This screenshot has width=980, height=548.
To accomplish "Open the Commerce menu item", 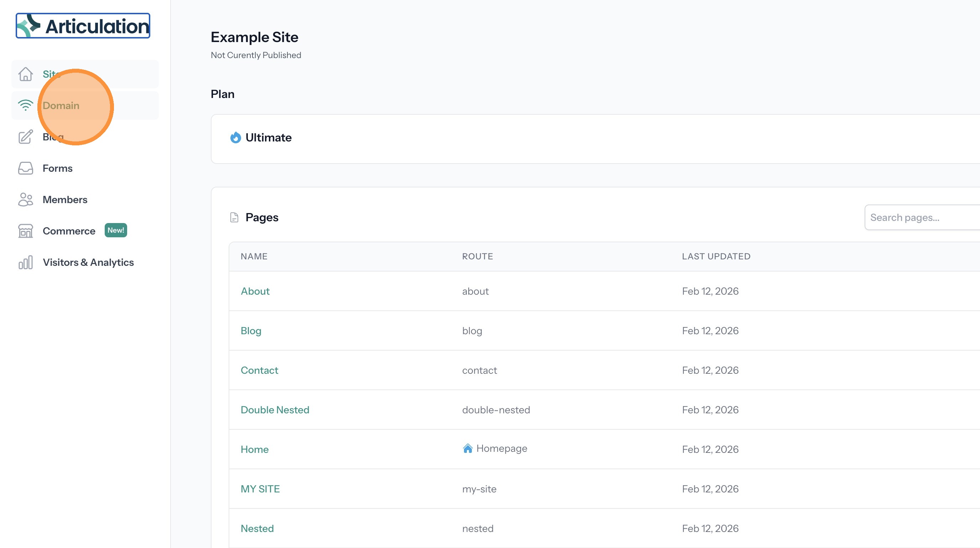I will point(69,231).
